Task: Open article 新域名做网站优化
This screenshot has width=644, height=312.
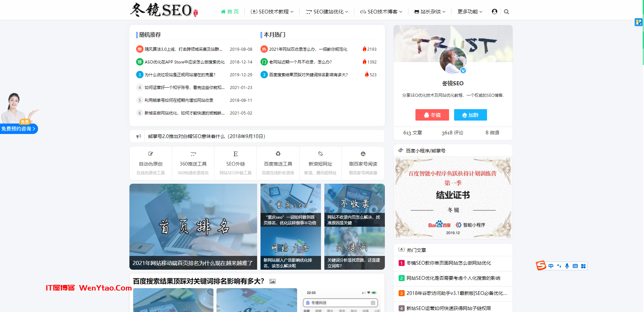Action: tap(185, 113)
